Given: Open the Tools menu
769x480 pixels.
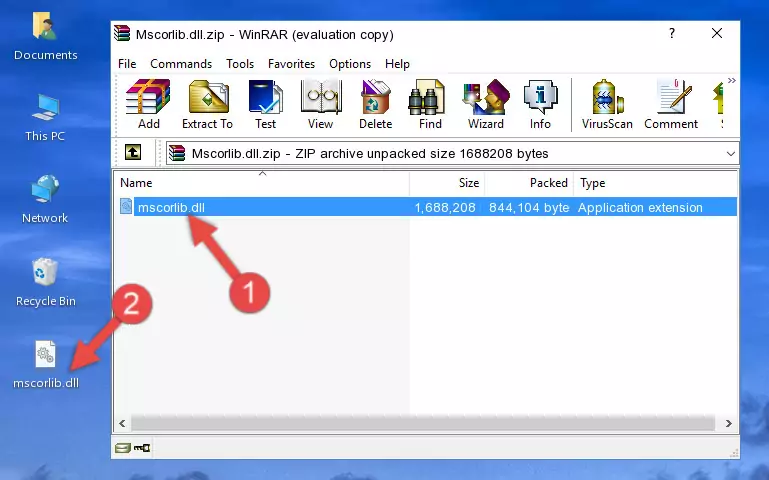Looking at the screenshot, I should click(x=240, y=64).
